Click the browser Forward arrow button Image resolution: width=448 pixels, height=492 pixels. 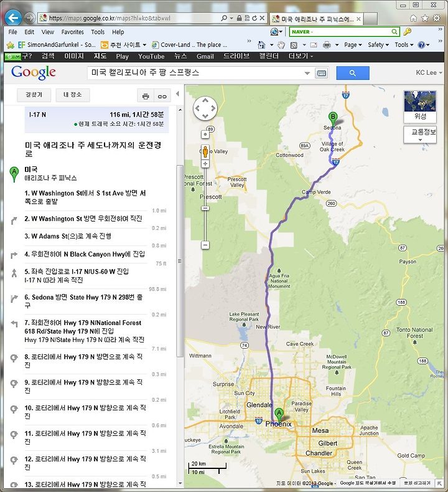(x=29, y=18)
